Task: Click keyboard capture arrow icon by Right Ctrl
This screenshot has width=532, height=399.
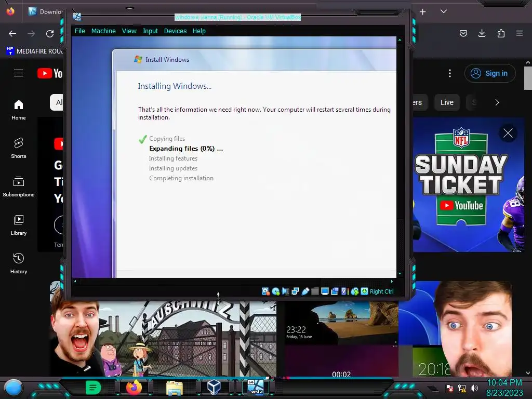Action: pyautogui.click(x=364, y=291)
